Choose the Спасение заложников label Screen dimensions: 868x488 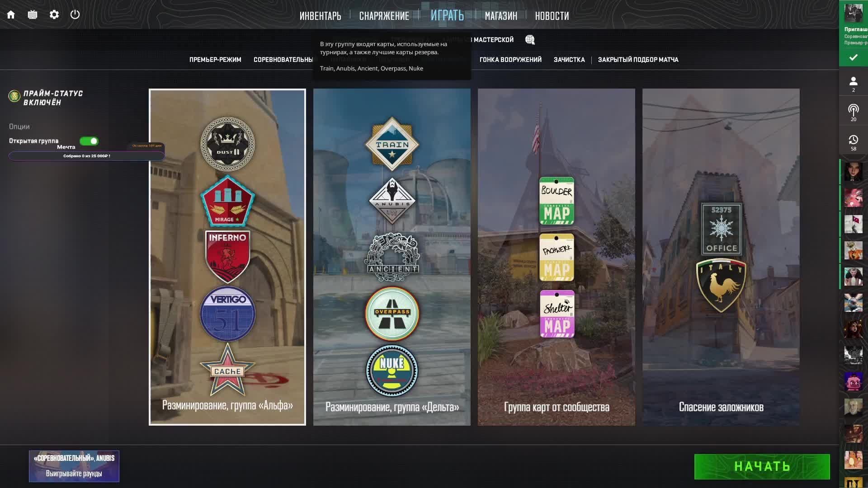click(721, 407)
